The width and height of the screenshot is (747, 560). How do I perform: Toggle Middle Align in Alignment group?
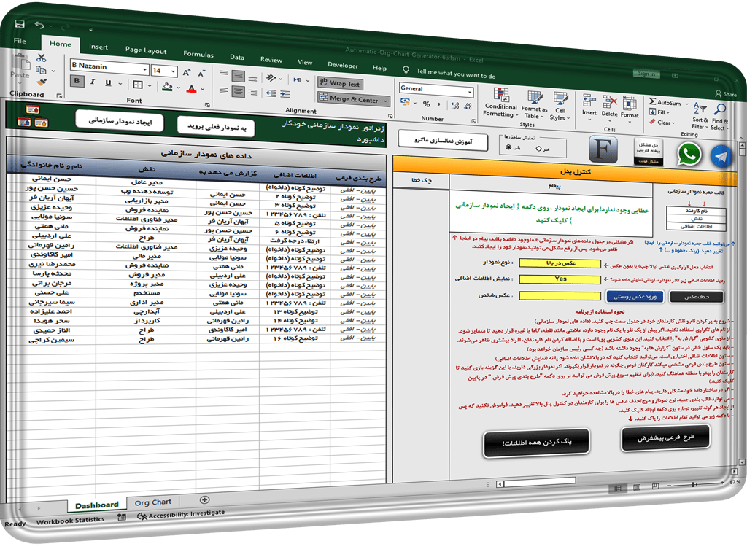(239, 75)
